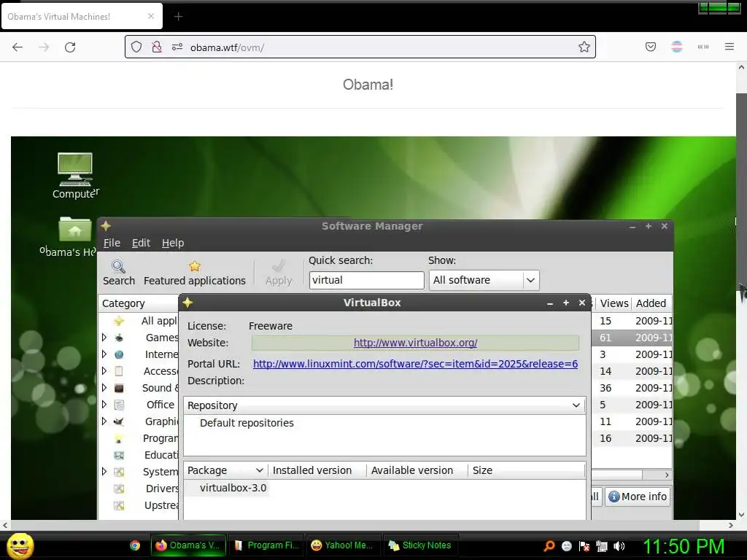Click the Added column header
Image resolution: width=747 pixels, height=560 pixels.
pyautogui.click(x=651, y=303)
